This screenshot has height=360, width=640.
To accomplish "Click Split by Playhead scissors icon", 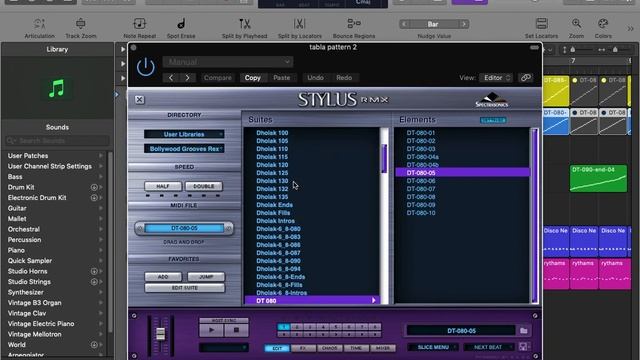I will [x=244, y=24].
